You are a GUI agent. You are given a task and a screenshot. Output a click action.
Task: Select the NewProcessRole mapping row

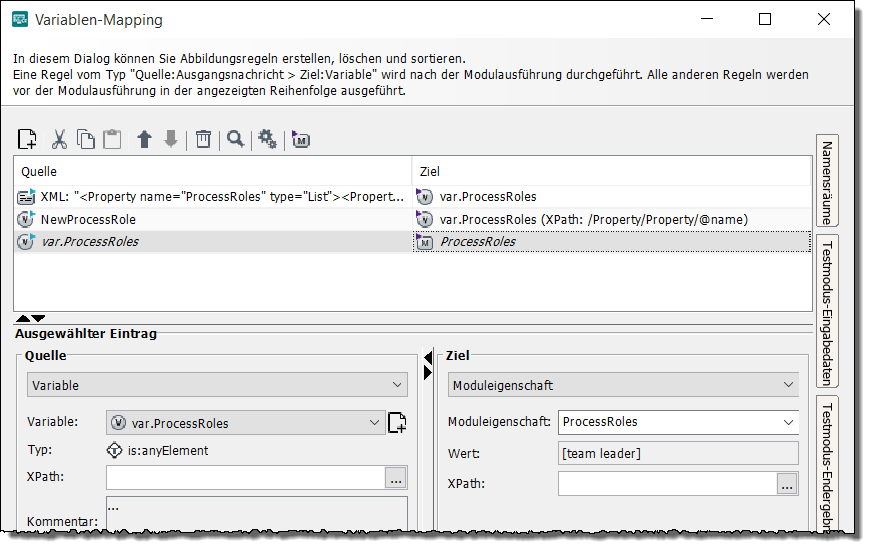pyautogui.click(x=88, y=219)
